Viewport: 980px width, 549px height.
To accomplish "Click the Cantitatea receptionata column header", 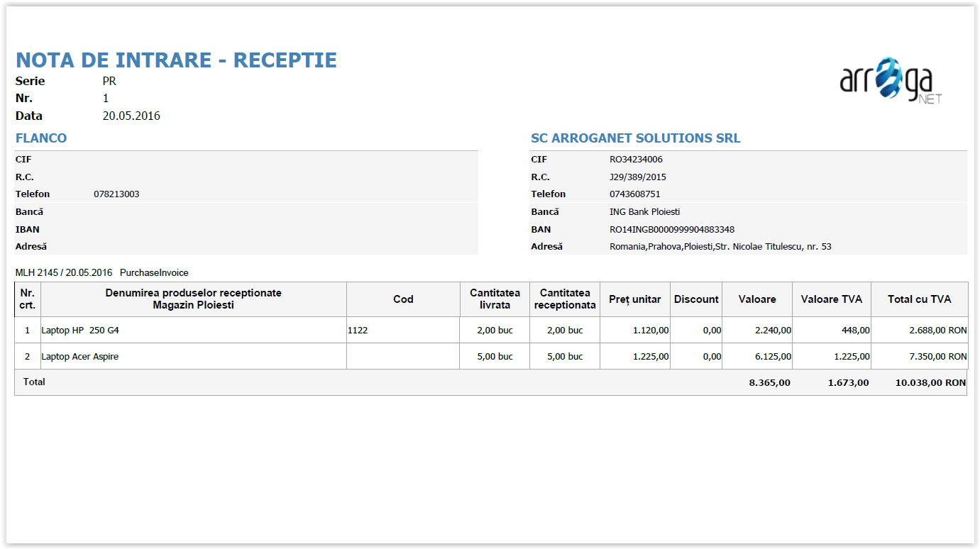I will tap(565, 299).
